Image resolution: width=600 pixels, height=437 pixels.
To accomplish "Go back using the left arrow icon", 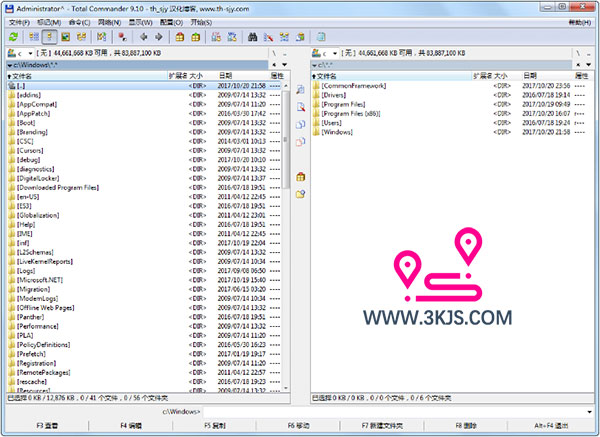I will click(x=143, y=37).
